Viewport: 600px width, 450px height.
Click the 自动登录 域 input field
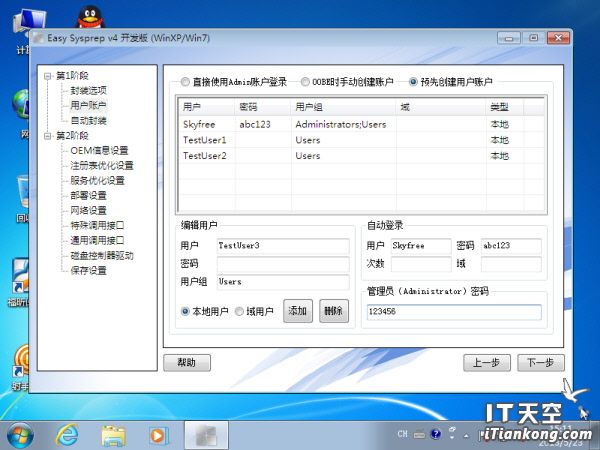tap(511, 264)
